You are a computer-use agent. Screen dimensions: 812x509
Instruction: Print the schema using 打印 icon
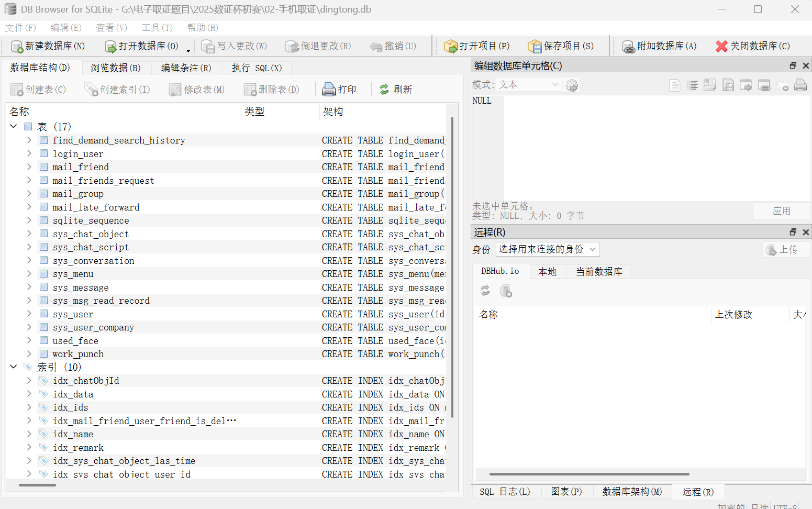click(329, 90)
